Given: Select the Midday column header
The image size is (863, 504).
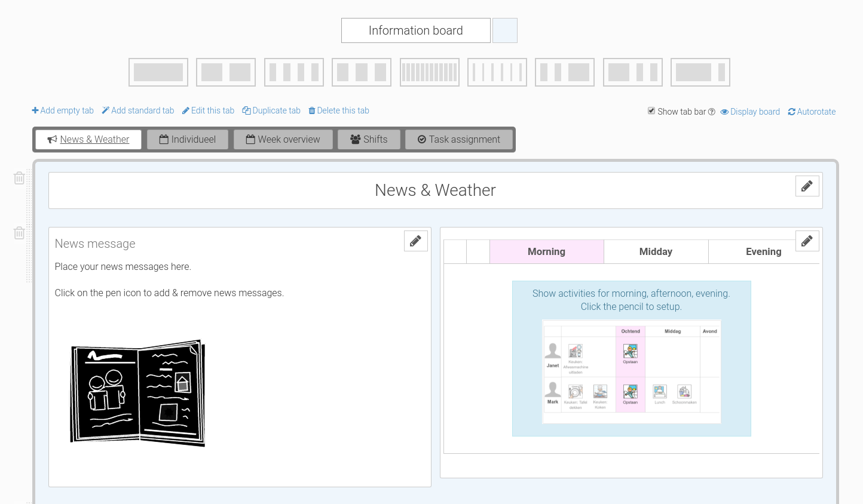Looking at the screenshot, I should pos(656,251).
